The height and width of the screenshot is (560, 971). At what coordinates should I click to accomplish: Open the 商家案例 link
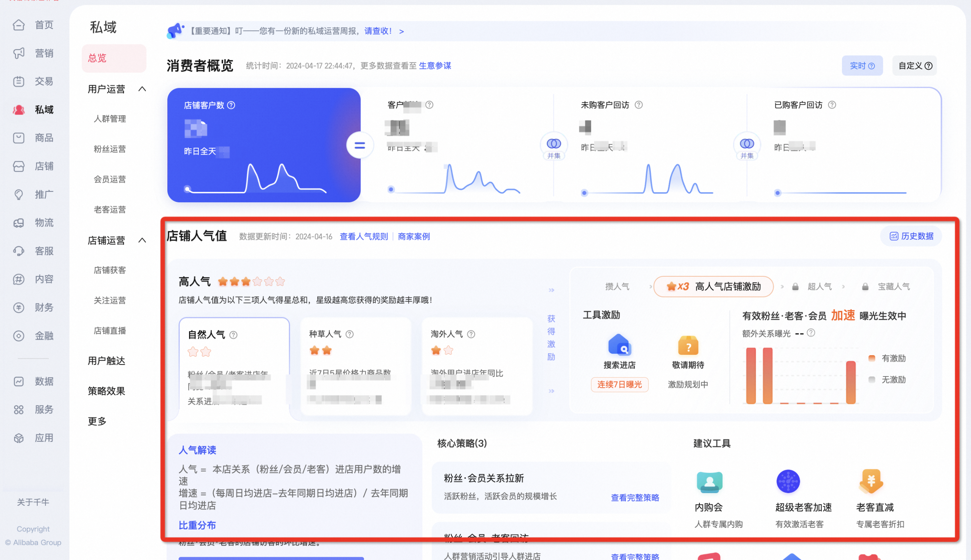click(414, 237)
